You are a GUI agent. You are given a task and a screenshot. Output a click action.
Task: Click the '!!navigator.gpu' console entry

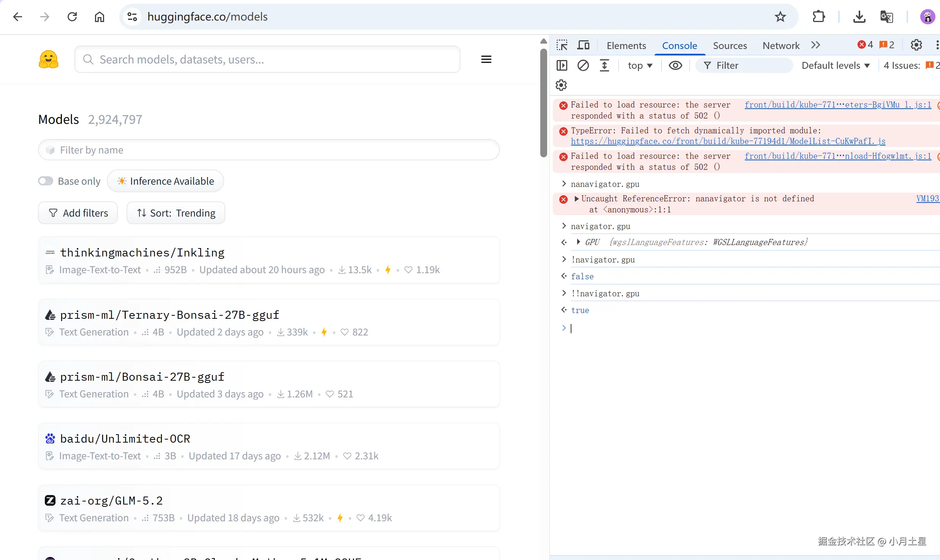pyautogui.click(x=605, y=294)
